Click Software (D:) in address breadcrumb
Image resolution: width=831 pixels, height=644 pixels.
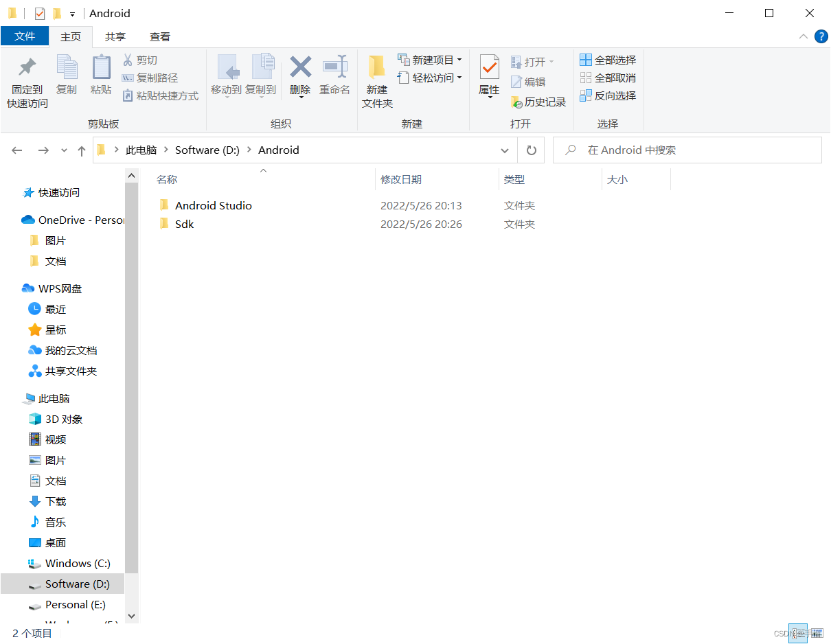point(207,150)
